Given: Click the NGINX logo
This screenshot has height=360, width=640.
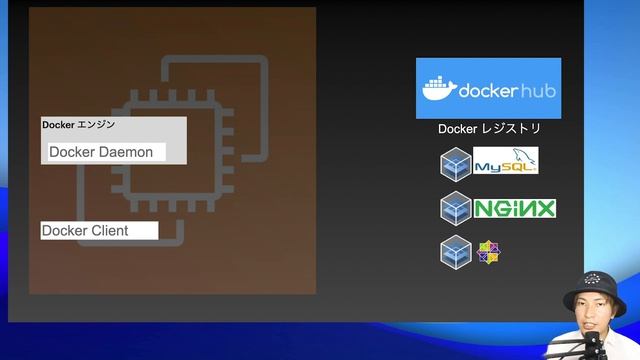Looking at the screenshot, I should click(514, 208).
